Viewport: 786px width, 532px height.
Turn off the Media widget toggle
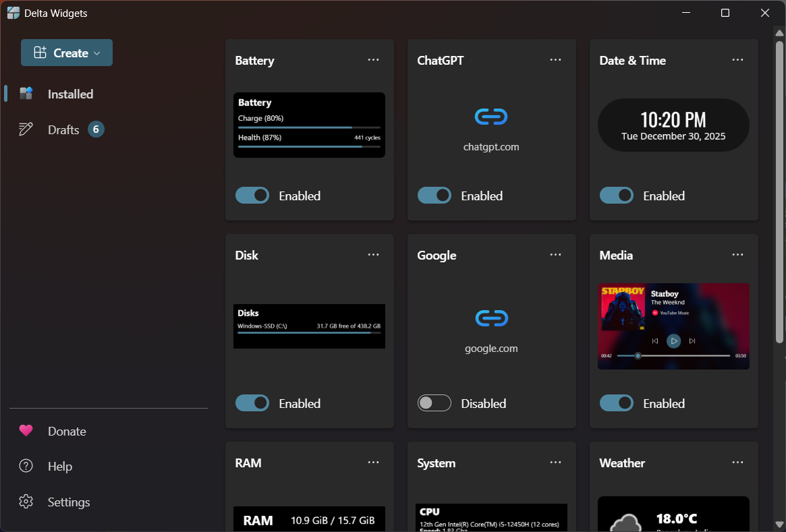point(617,403)
